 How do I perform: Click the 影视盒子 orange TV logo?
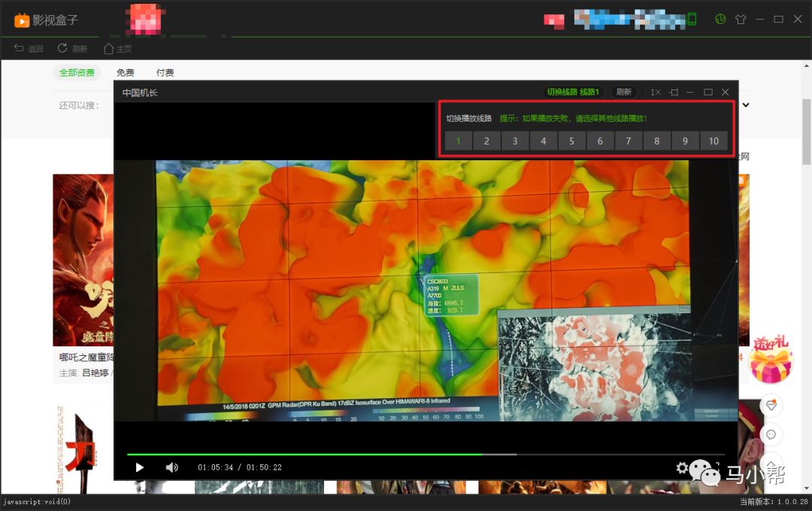click(x=22, y=20)
